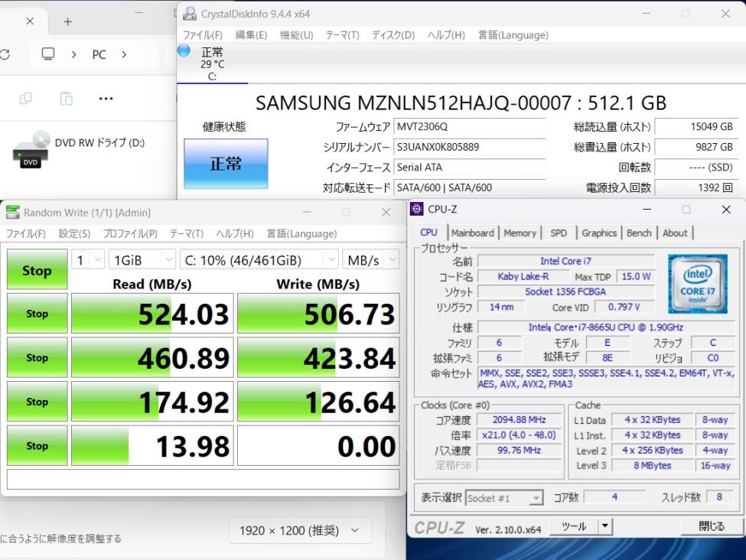Close the current Explorer tab
The image size is (746, 560).
(x=30, y=21)
